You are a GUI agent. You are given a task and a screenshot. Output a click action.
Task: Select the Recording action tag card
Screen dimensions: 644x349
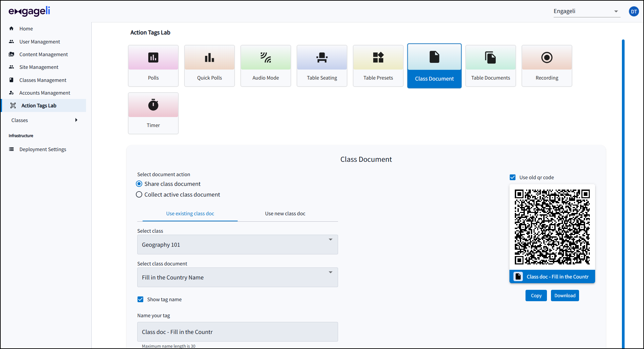pyautogui.click(x=547, y=66)
